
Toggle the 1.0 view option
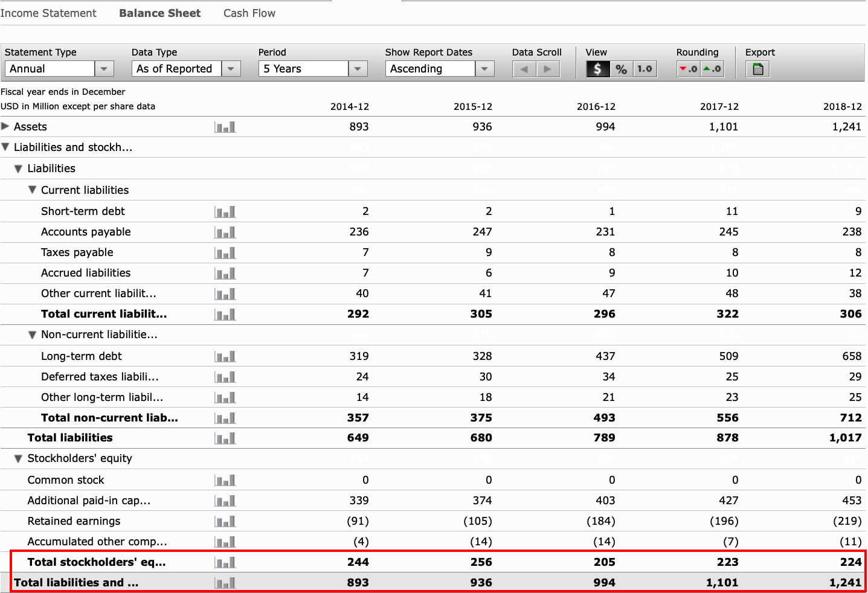click(x=645, y=69)
